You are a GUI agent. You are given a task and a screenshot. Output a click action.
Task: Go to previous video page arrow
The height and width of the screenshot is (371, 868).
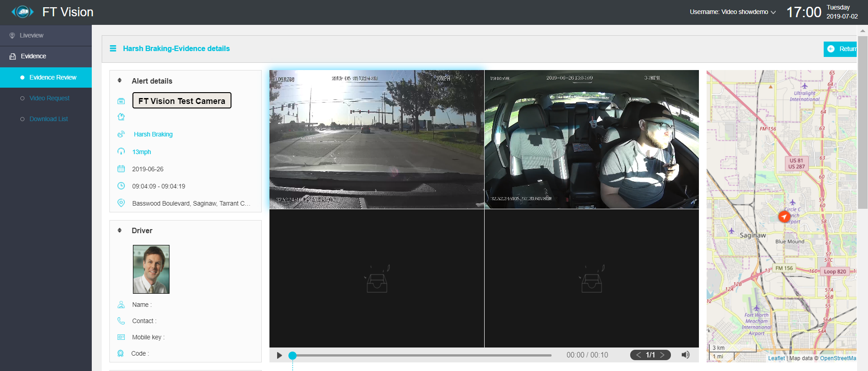pos(638,355)
